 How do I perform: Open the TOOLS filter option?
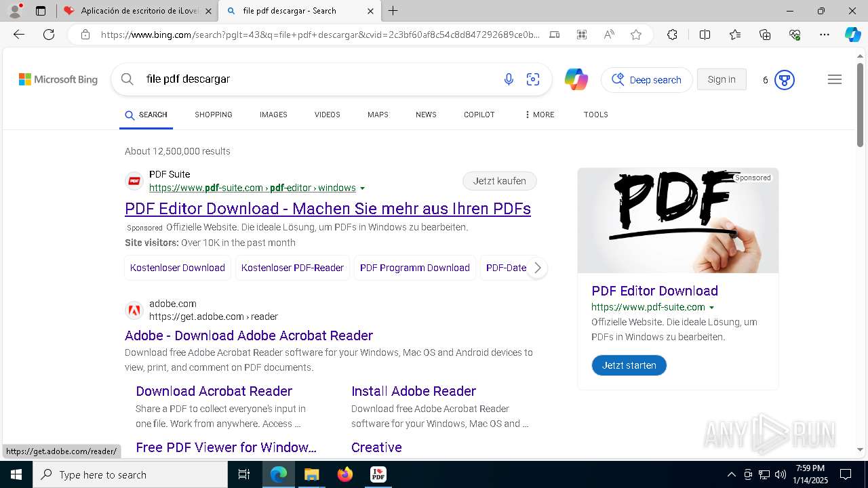[596, 115]
